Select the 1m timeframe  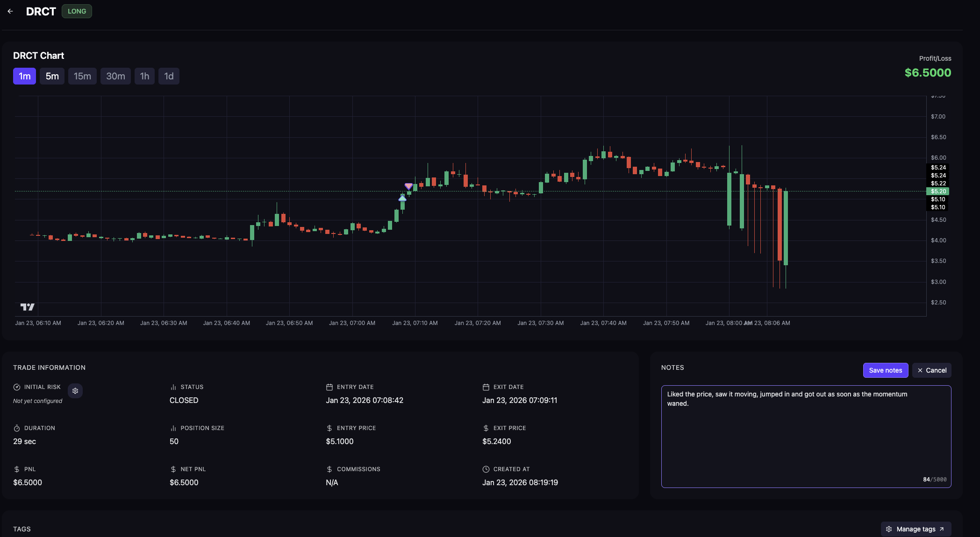tap(24, 76)
